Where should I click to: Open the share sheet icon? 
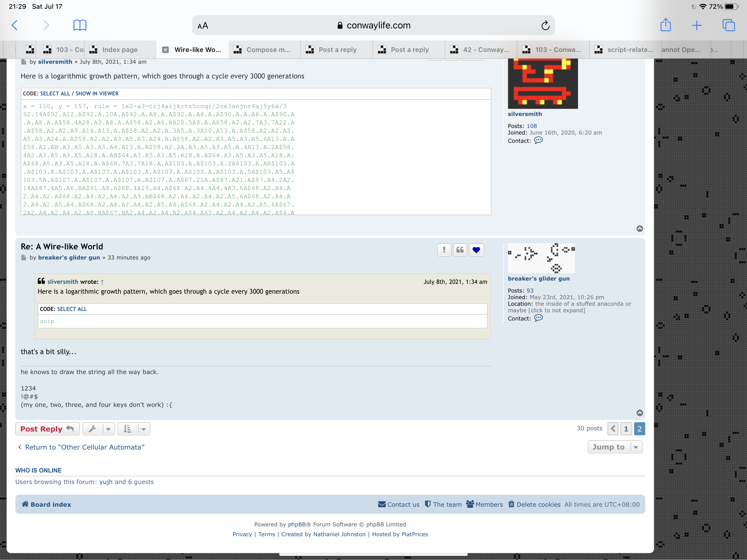click(666, 25)
